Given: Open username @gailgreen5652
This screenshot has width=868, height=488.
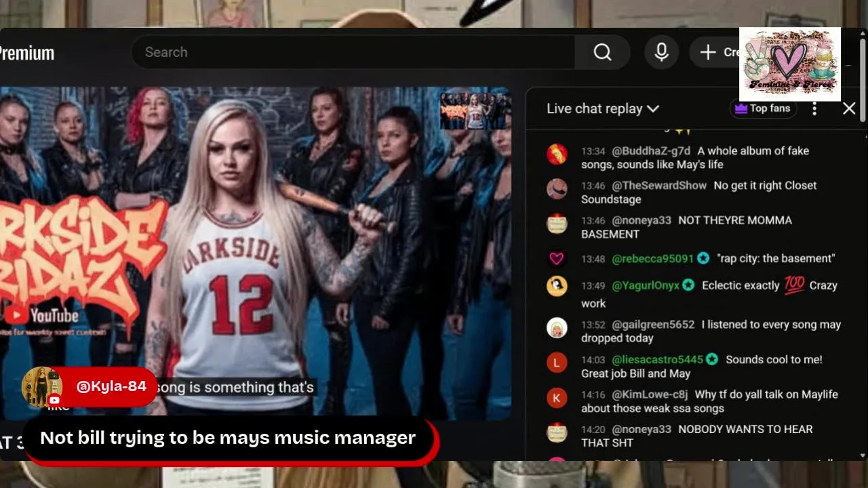Looking at the screenshot, I should pyautogui.click(x=653, y=325).
